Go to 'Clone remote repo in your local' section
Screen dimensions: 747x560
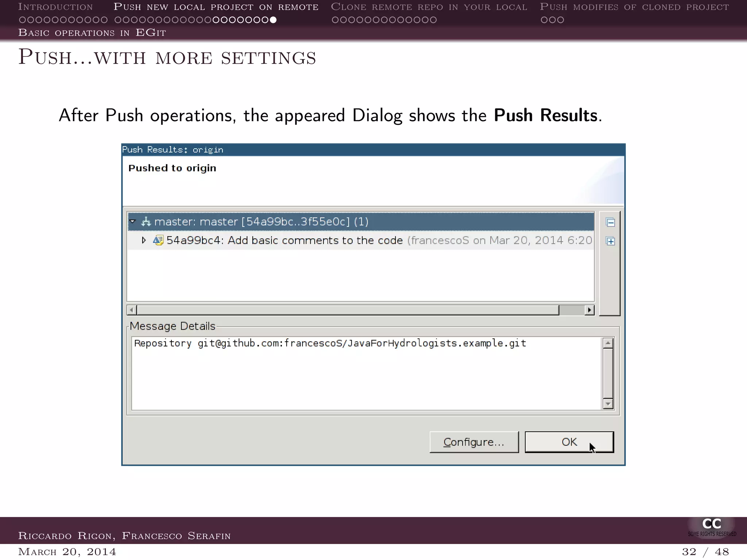429,7
